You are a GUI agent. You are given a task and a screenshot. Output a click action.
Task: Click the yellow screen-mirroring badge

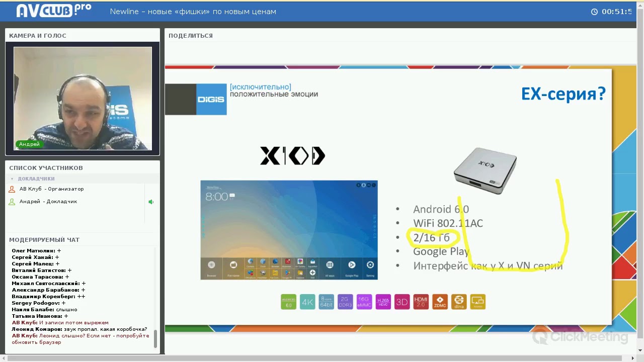478,302
